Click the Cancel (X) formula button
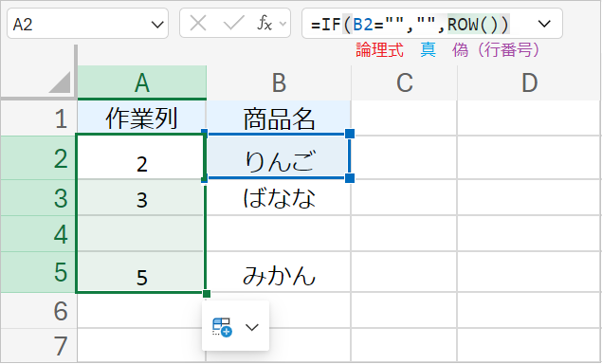Viewport: 602px width, 364px height. pos(198,24)
